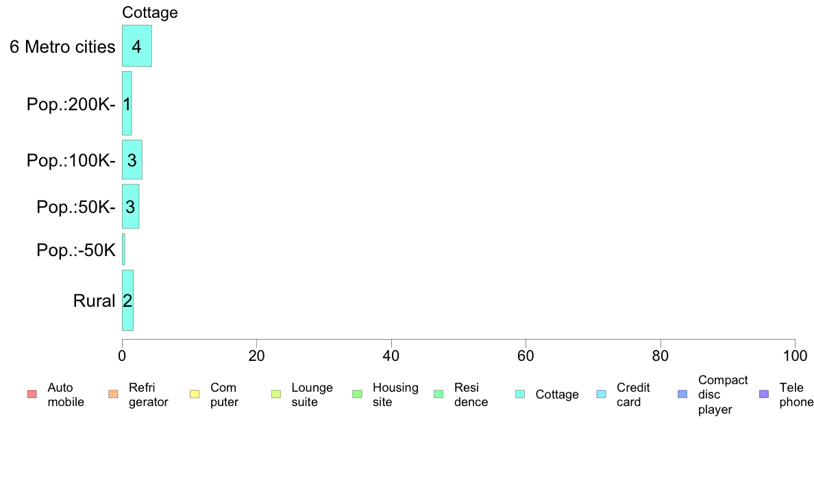The image size is (814, 504).
Task: Click the Cottage chart title
Action: click(x=150, y=12)
